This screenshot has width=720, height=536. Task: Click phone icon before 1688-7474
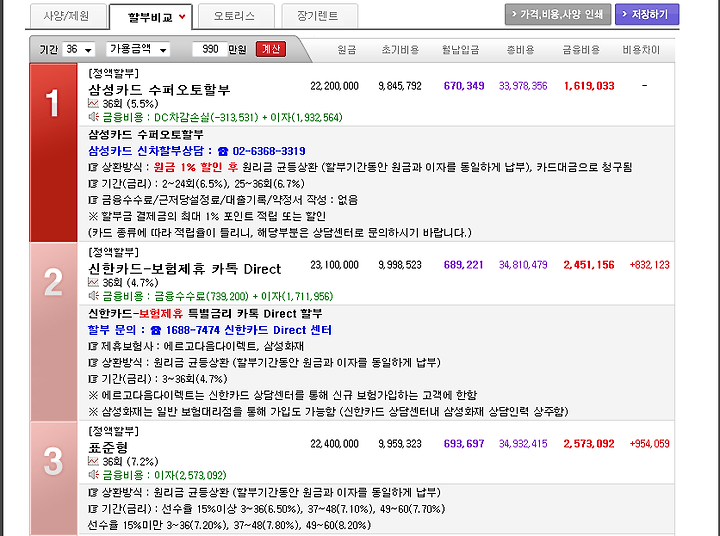156,330
